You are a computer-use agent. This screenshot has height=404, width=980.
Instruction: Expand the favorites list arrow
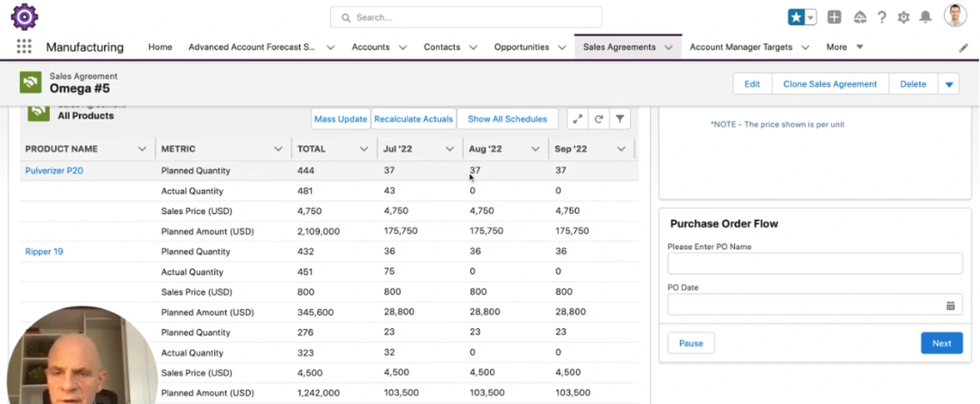point(811,18)
